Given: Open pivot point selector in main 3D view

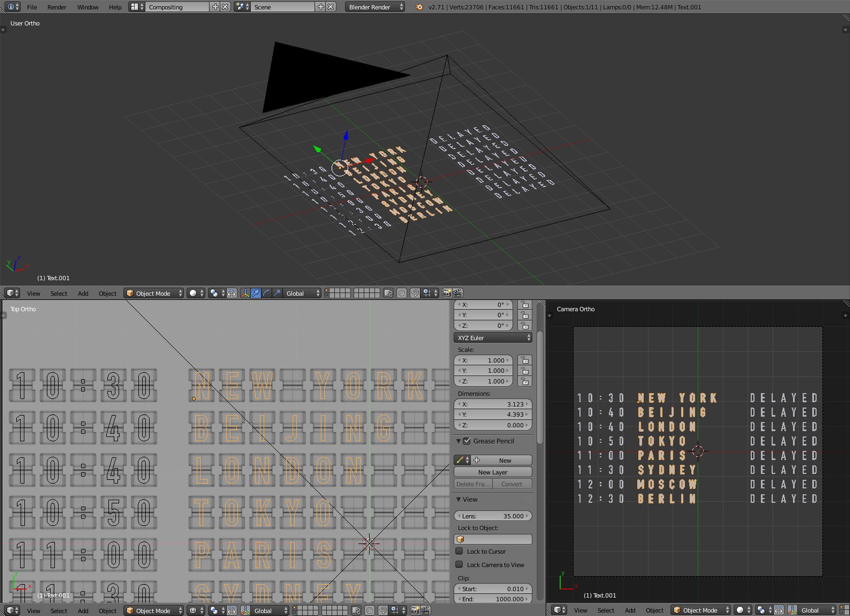Looking at the screenshot, I should point(217,293).
